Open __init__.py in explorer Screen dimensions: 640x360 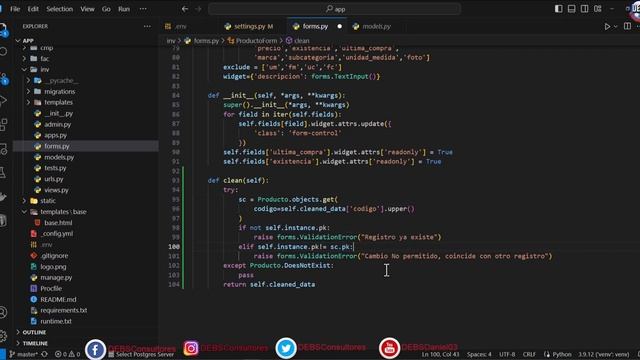(58, 113)
